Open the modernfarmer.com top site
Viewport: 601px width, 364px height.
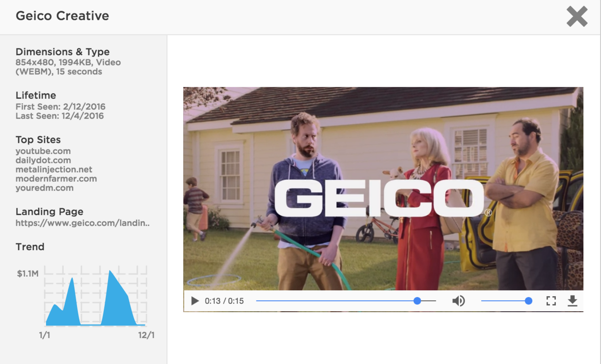[56, 179]
